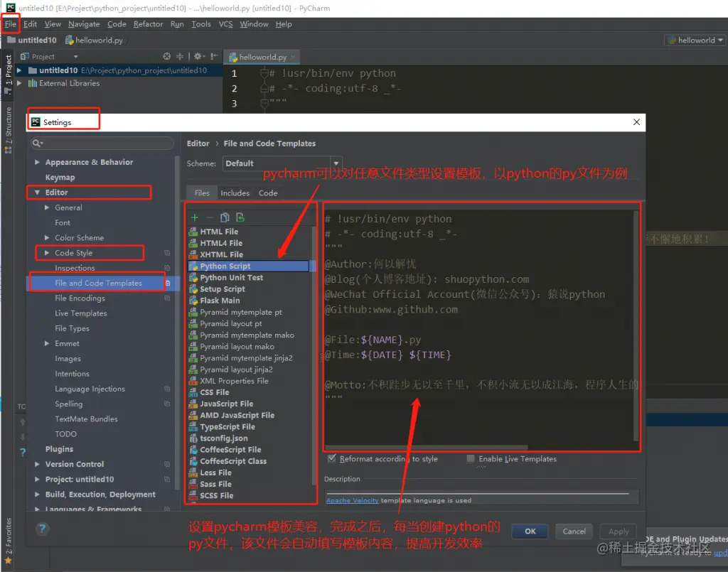The height and width of the screenshot is (572, 728).
Task: Click the hide Project panel icon
Action: [214, 56]
